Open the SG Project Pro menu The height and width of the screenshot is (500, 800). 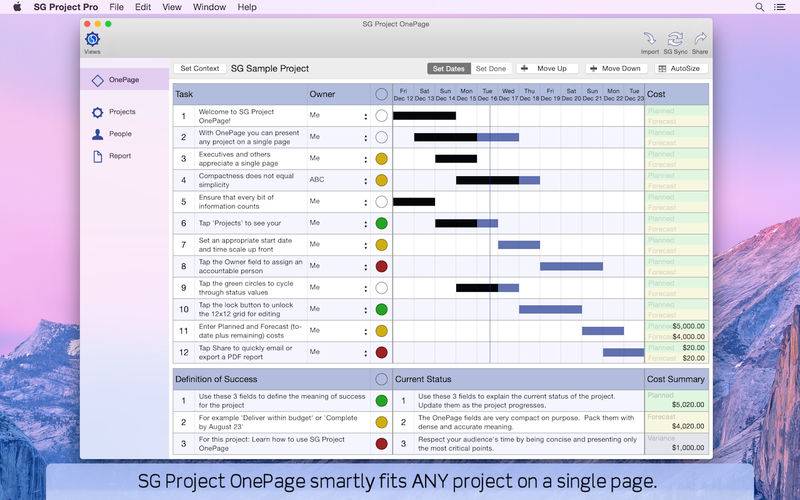tap(66, 7)
